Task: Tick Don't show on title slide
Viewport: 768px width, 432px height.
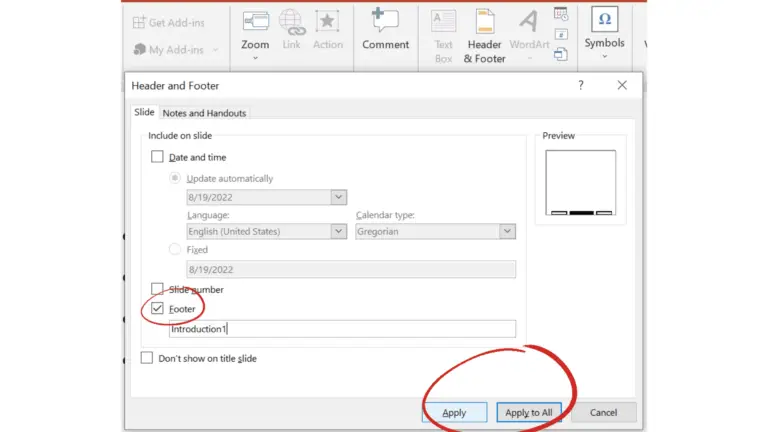Action: pyautogui.click(x=148, y=358)
